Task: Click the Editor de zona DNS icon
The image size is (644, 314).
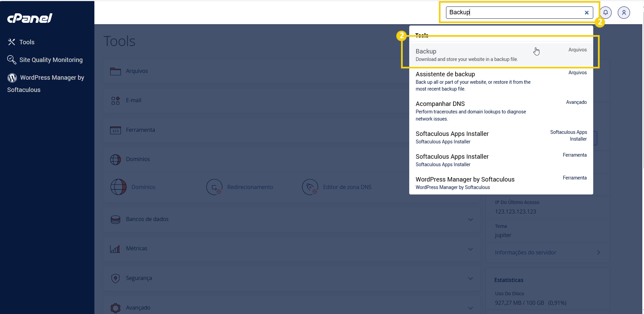Action: pyautogui.click(x=310, y=187)
